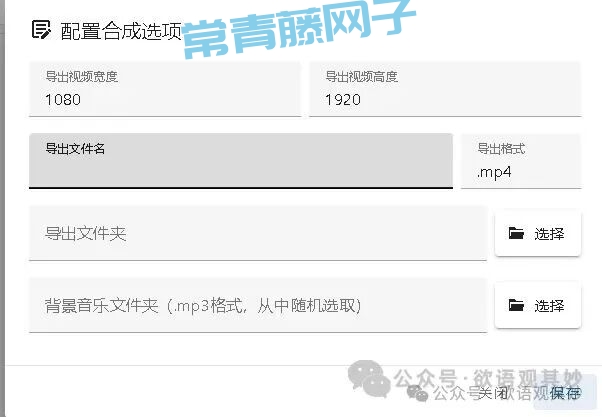
Task: Click the folder icon for 导出文件夹
Action: (516, 234)
